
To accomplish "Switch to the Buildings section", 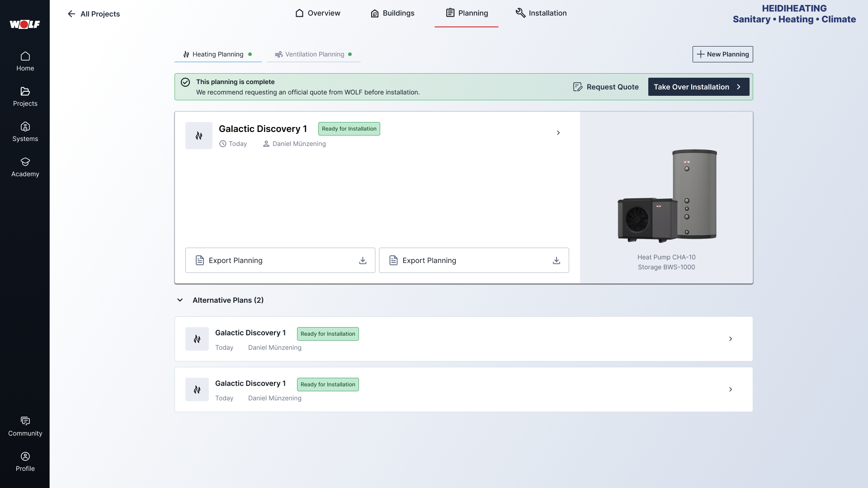I will [x=392, y=13].
